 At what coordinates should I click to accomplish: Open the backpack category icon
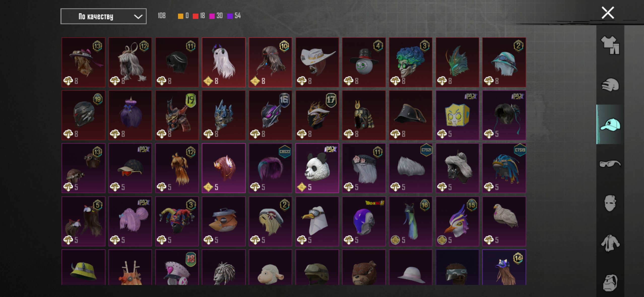point(610,282)
